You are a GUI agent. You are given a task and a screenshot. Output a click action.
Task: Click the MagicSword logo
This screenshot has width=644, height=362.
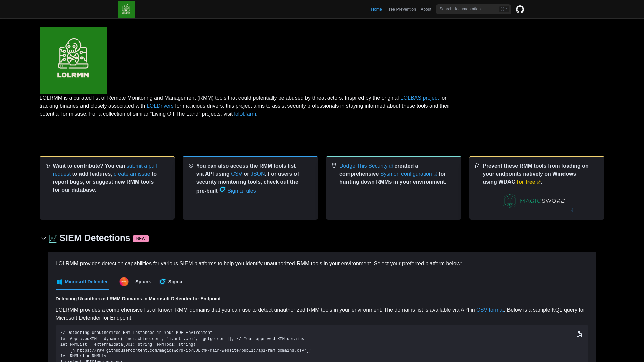(534, 201)
